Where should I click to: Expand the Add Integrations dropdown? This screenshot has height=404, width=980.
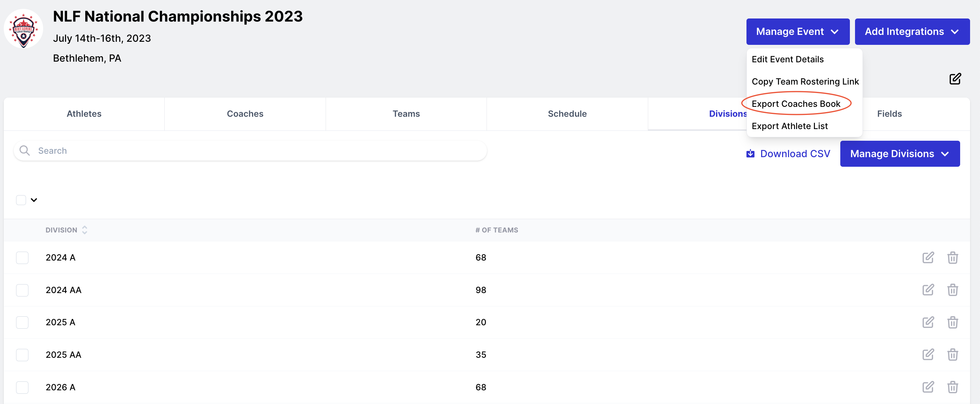pos(912,31)
